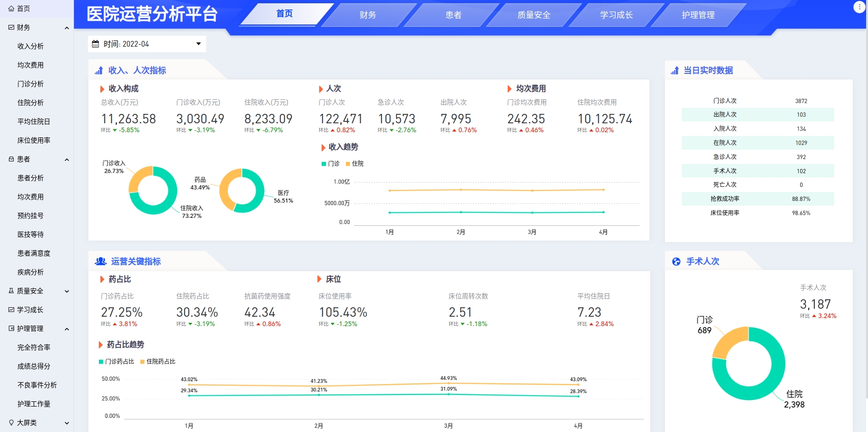Toggle the 住院 legend in 收入趋势 chart
The image size is (868, 432).
355,164
